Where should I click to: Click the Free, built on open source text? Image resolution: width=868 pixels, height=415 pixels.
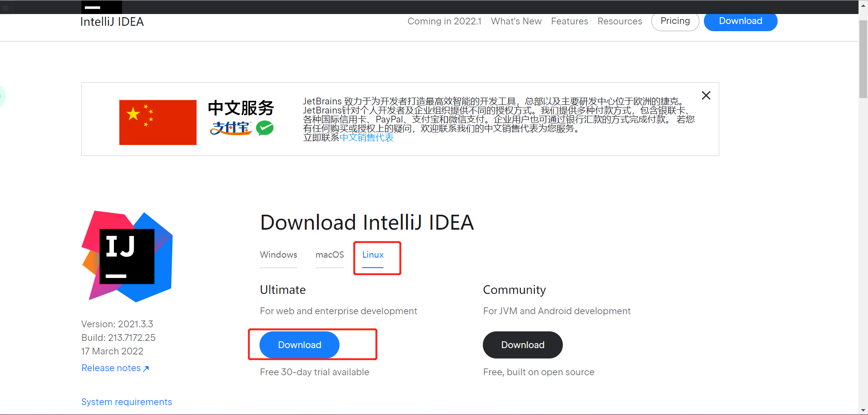pyautogui.click(x=539, y=372)
